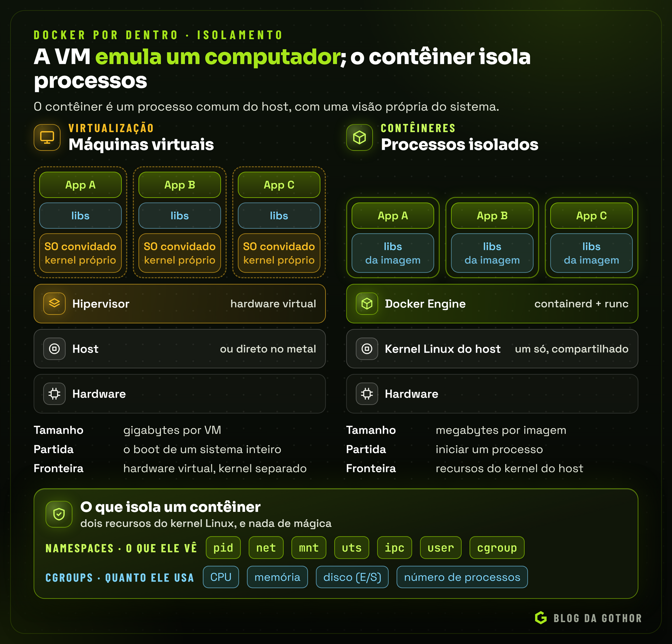672x644 pixels.
Task: Click the número de processos chip
Action: (x=462, y=577)
